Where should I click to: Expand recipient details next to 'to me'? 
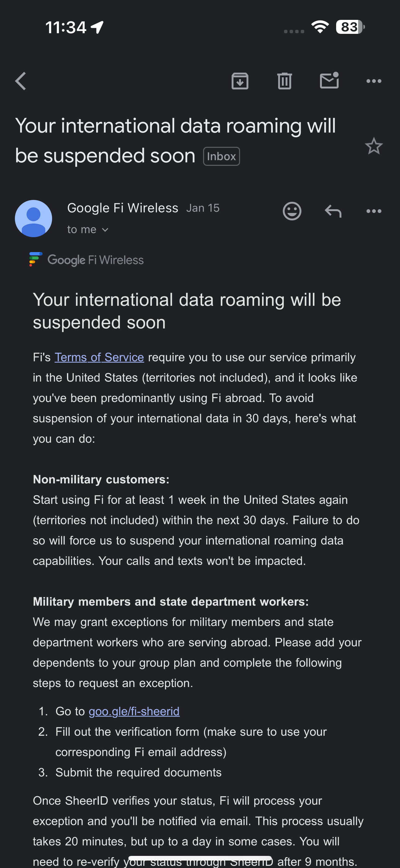tap(105, 230)
